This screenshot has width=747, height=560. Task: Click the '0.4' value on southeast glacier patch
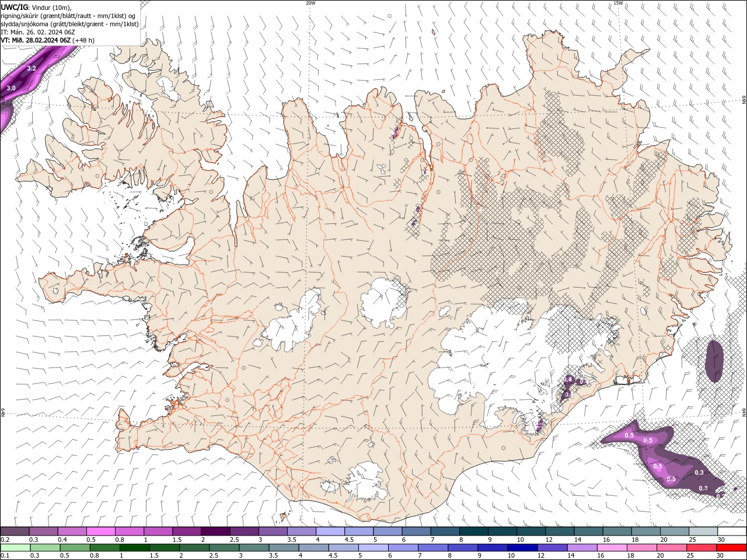click(568, 380)
